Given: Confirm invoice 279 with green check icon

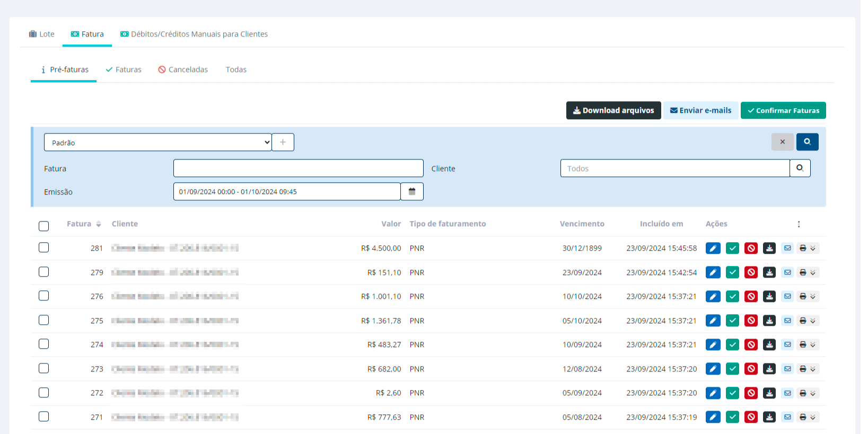Looking at the screenshot, I should tap(732, 272).
